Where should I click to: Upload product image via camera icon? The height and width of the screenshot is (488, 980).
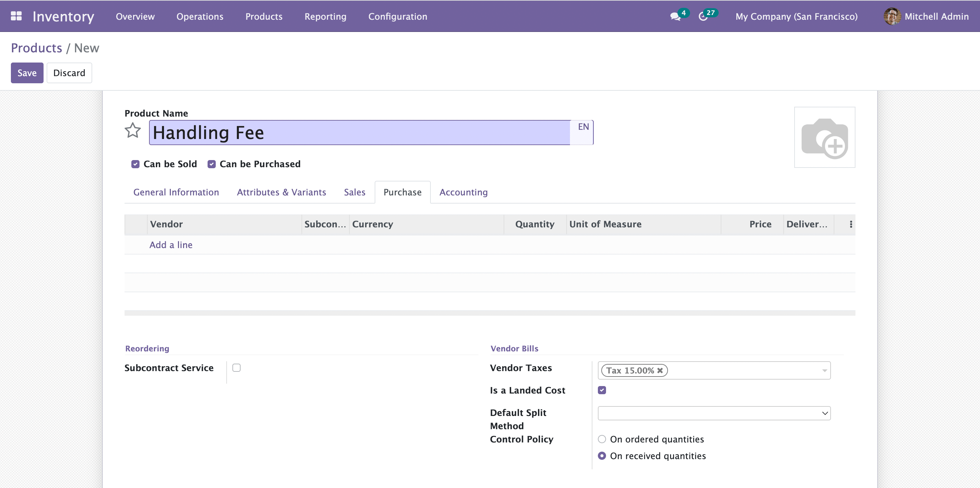[824, 137]
